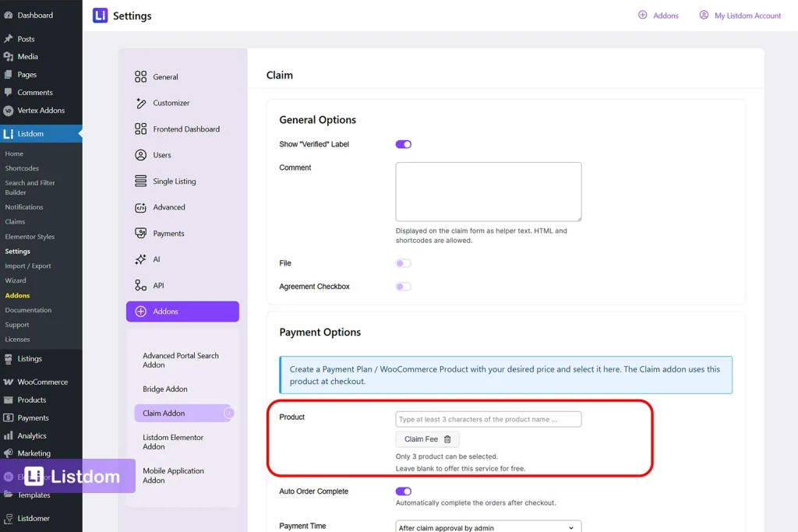Enable the File toggle

click(x=403, y=263)
